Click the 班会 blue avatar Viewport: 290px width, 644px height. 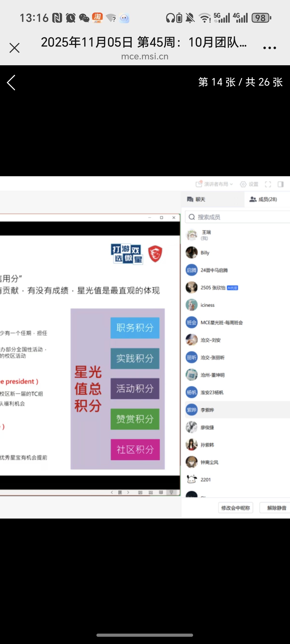191,322
